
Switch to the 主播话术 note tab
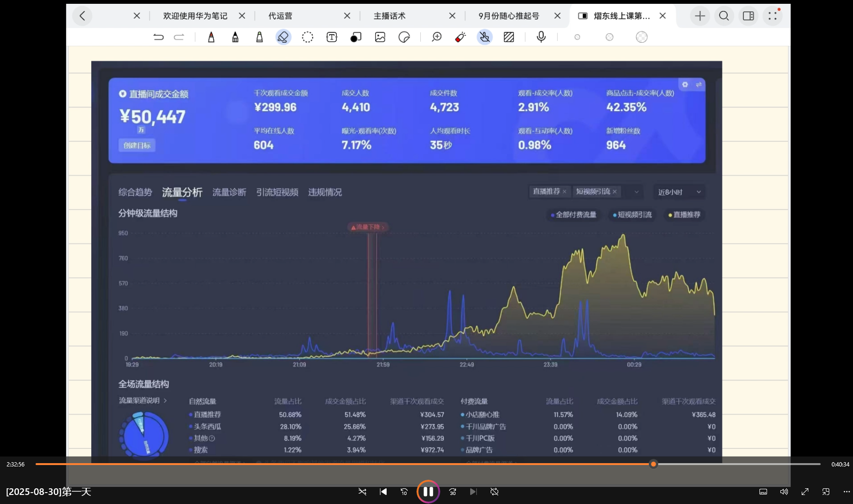coord(389,16)
